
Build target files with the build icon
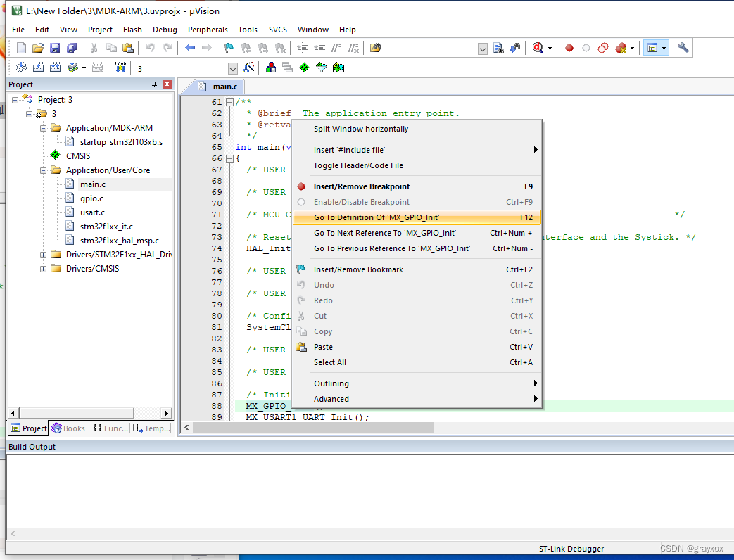click(39, 68)
